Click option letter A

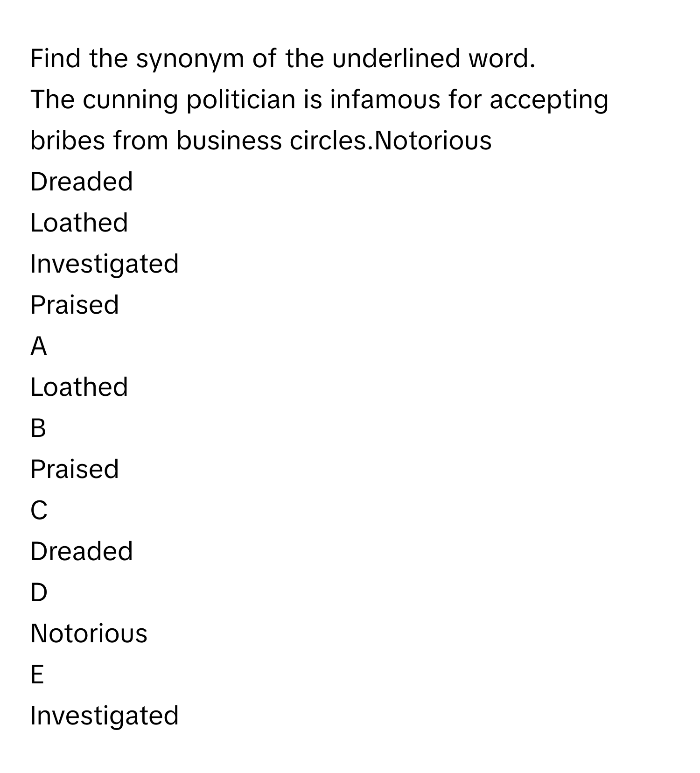38,346
